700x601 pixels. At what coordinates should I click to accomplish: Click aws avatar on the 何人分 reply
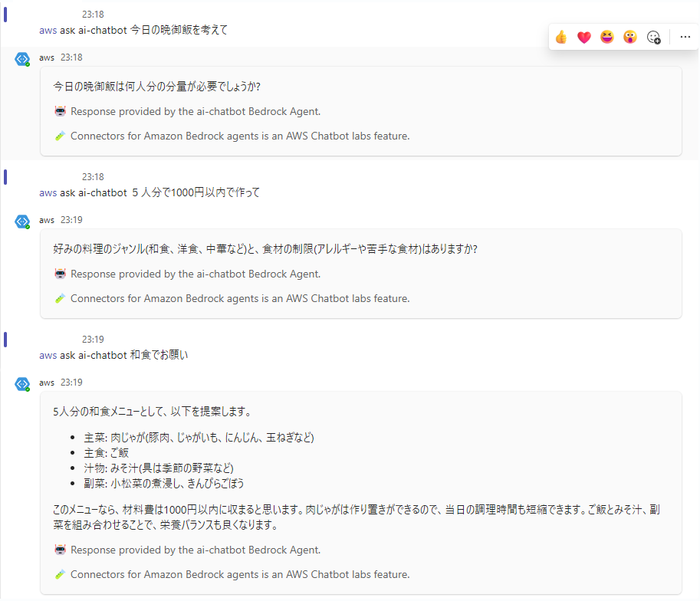[22, 59]
